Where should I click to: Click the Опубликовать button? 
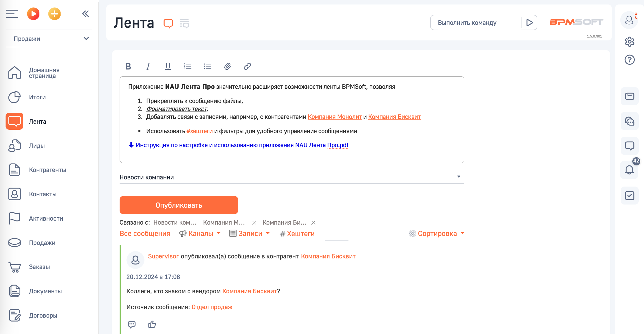click(179, 205)
